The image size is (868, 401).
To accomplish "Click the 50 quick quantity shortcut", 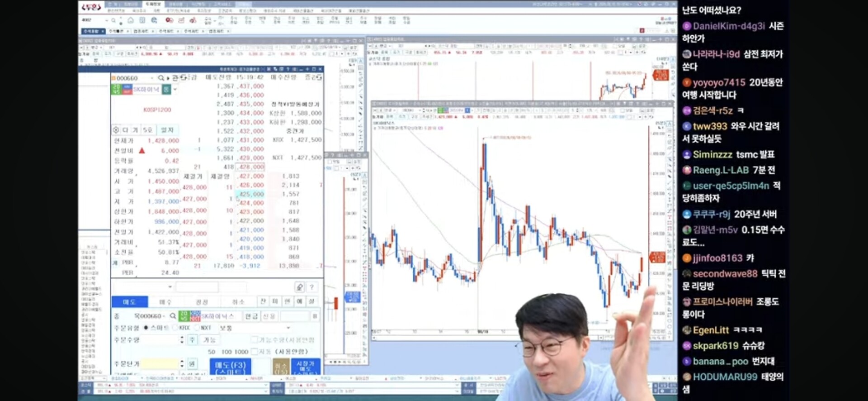I will [212, 352].
